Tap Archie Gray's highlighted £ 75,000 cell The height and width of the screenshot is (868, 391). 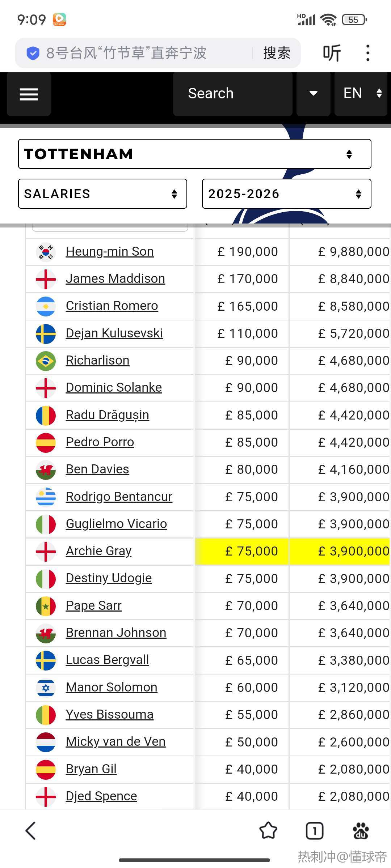242,551
